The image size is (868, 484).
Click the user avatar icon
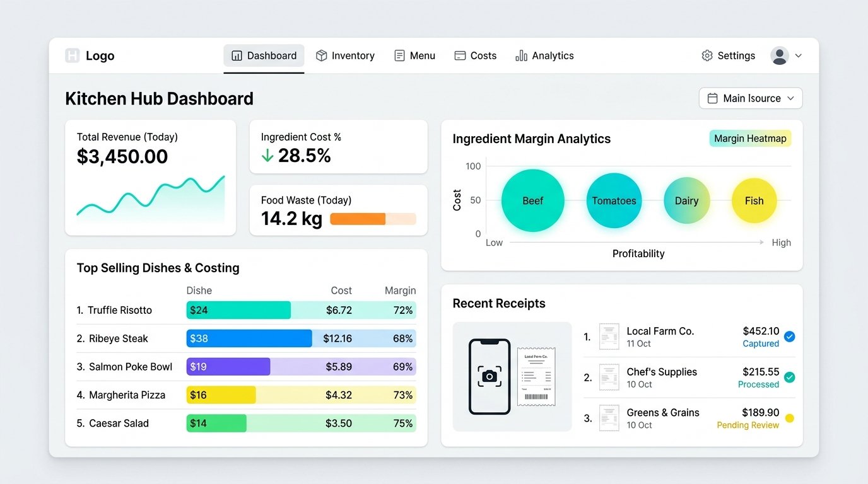(x=780, y=55)
